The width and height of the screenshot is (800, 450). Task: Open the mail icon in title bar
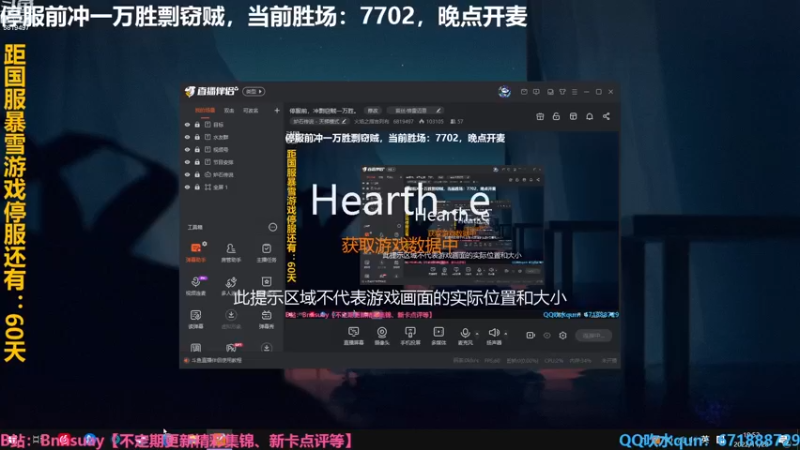pos(524,92)
